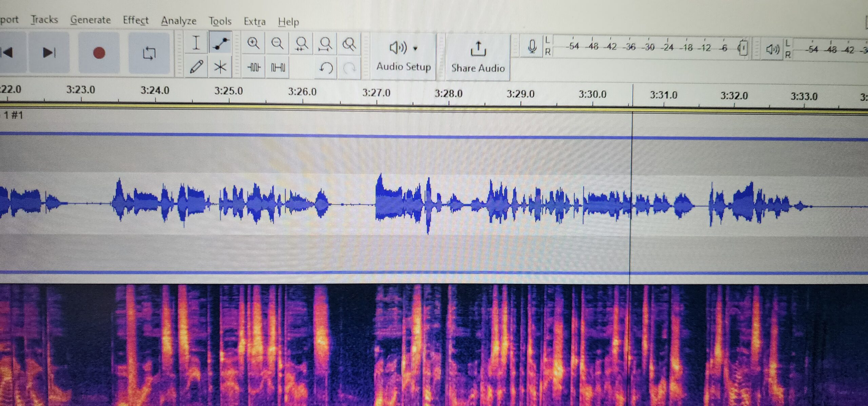Open the Tracks menu
868x406 pixels.
(44, 20)
